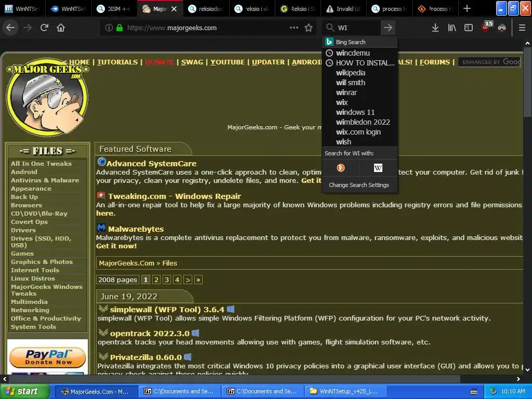Switch to the Invalid URL tab
Screen dimensions: 532x399
pos(344,9)
